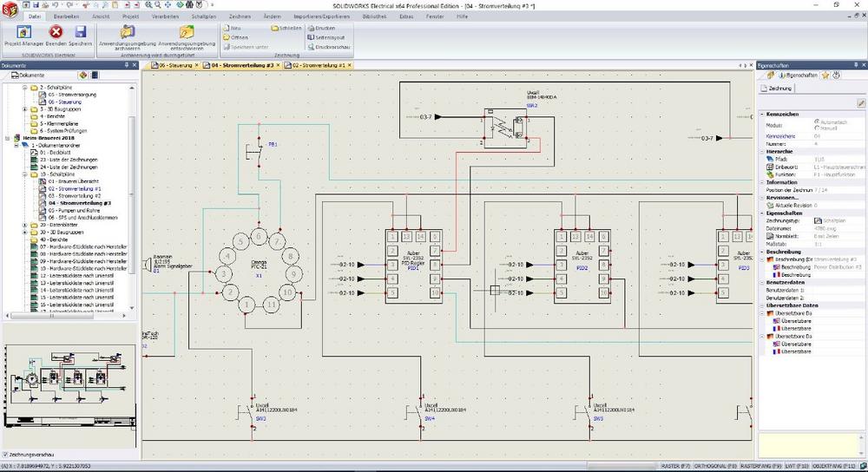This screenshot has width=868, height=472.
Task: Collapse the 2 - Schaltpläne folder
Action: 25,88
